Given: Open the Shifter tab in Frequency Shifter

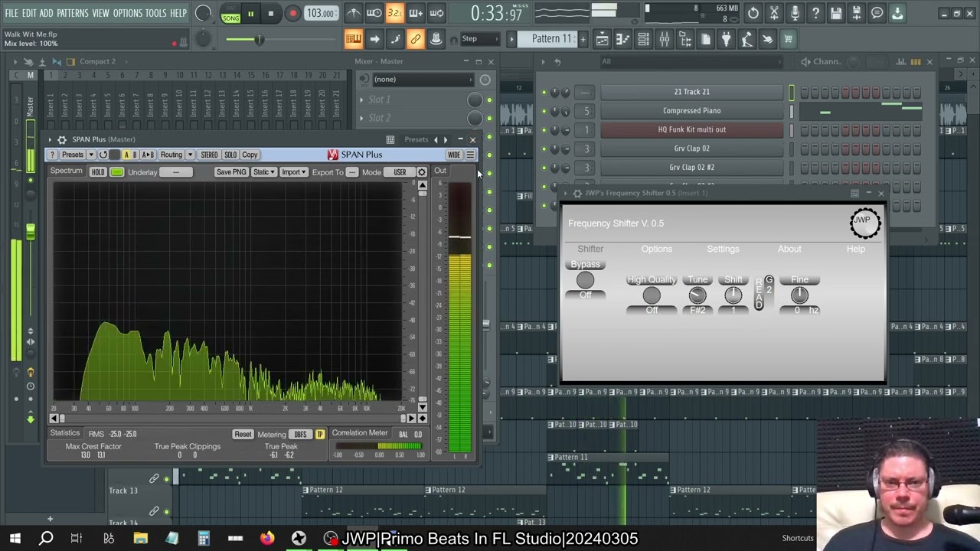Looking at the screenshot, I should point(590,249).
